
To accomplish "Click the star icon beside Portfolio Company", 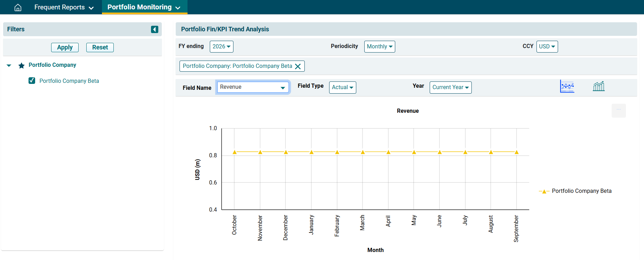I will coord(22,65).
